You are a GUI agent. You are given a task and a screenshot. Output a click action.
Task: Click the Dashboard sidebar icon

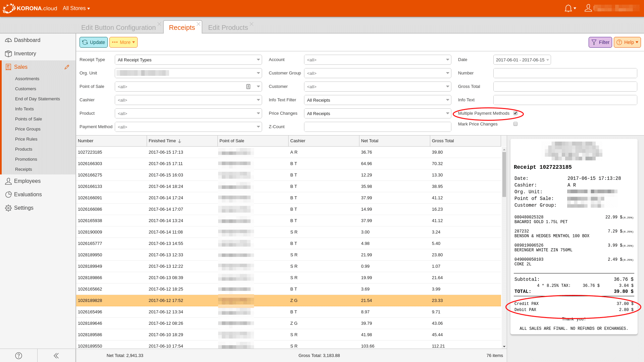click(x=8, y=40)
